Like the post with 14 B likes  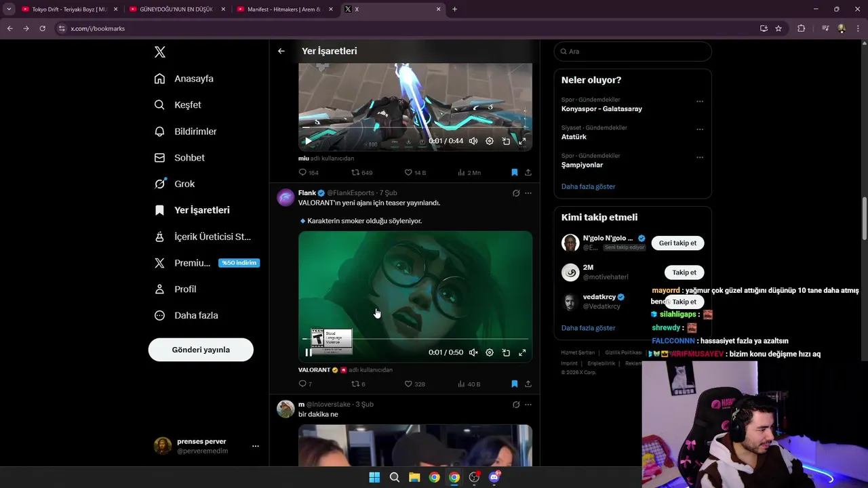pos(415,173)
